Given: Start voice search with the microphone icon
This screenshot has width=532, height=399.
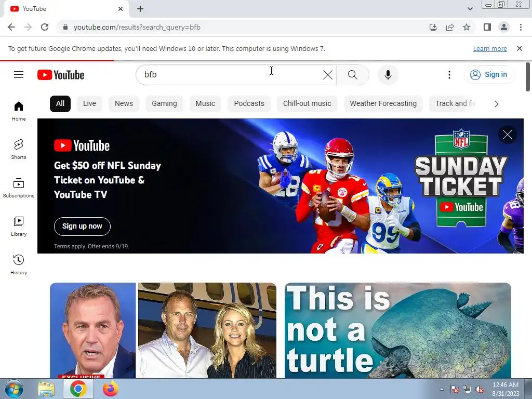Looking at the screenshot, I should [388, 75].
